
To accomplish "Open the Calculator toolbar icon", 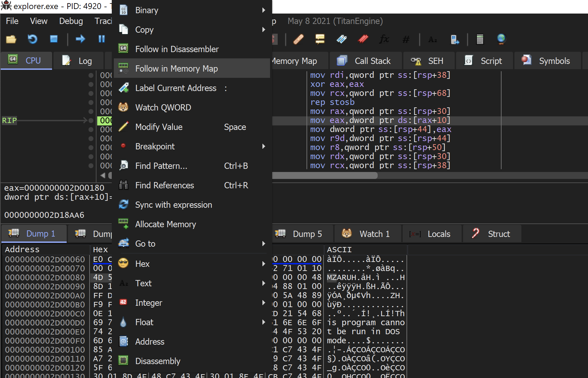I will tap(480, 39).
